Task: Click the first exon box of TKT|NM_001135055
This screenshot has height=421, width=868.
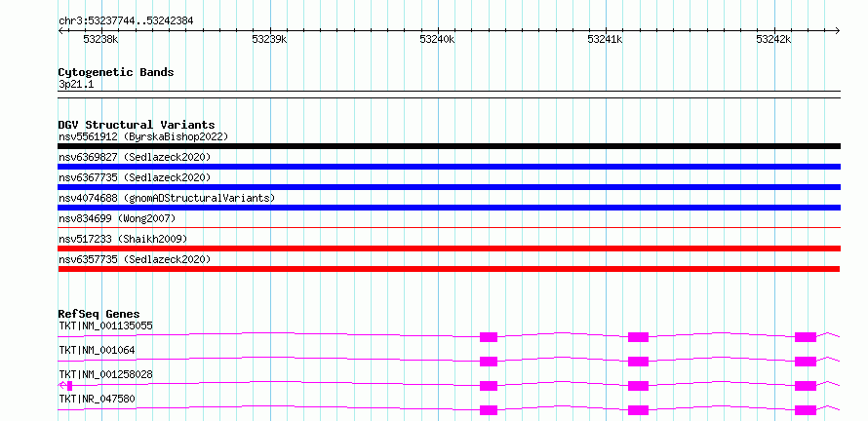Action: click(x=489, y=337)
